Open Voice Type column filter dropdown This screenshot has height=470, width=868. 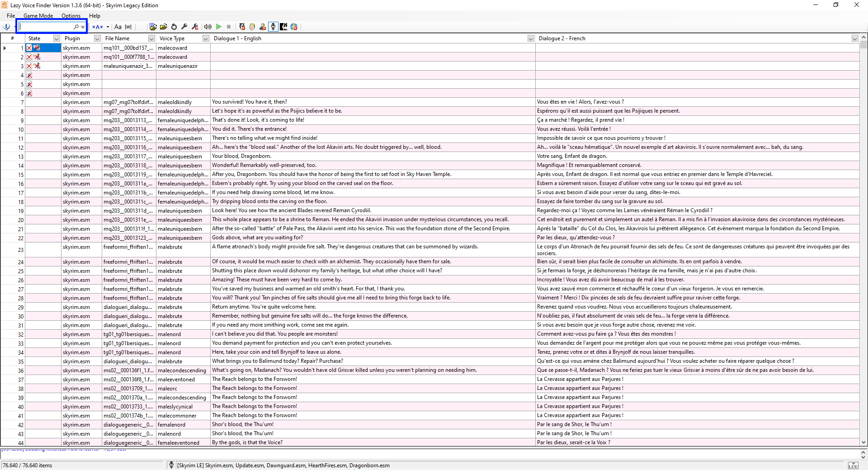click(206, 38)
